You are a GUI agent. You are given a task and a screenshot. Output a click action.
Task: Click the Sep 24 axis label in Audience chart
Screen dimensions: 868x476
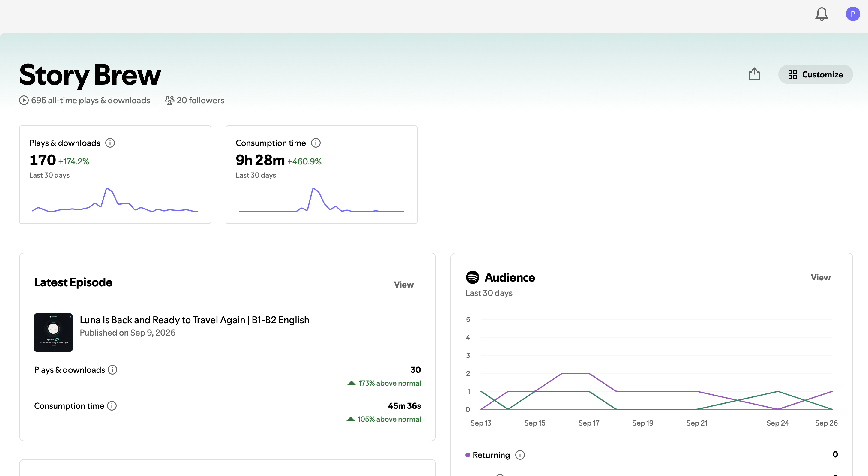point(777,423)
